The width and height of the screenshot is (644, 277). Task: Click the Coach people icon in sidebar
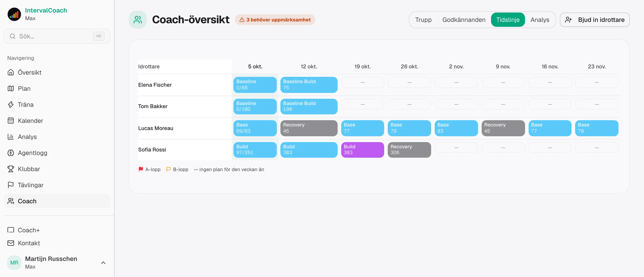tap(11, 201)
